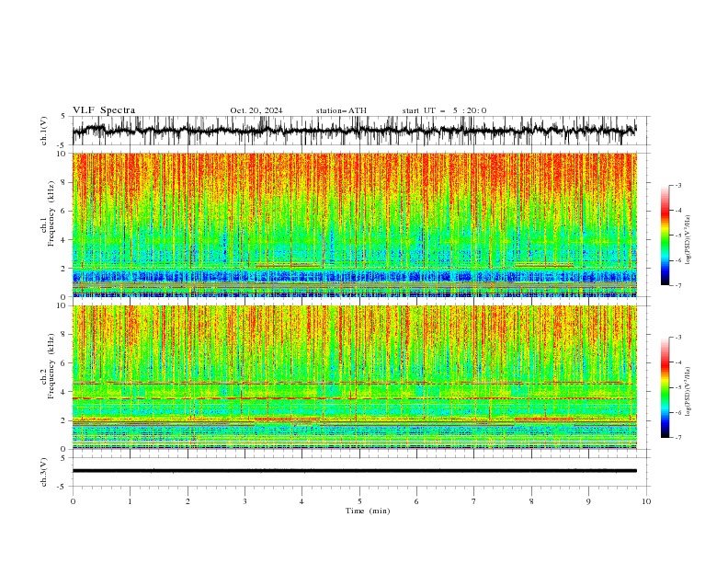Click the ch.1 frequency tick label "6"
Viewport: 728px width, 563px height.
point(65,211)
